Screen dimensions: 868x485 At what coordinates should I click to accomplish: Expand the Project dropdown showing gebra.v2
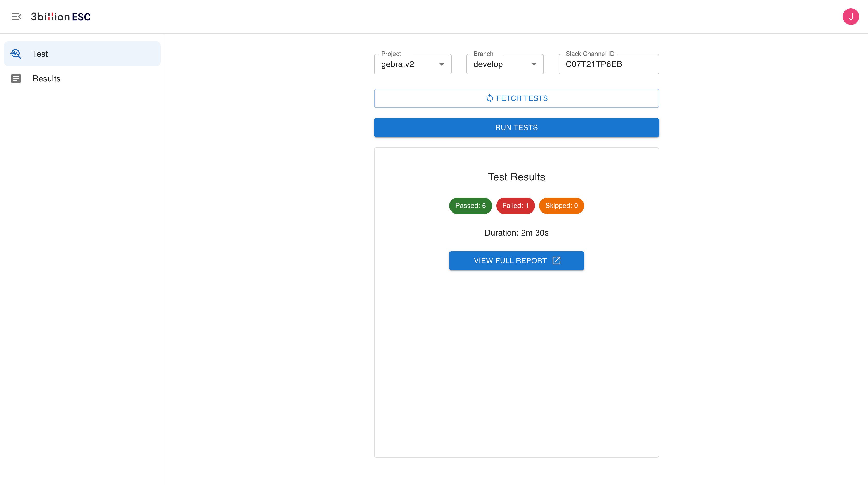[x=413, y=64]
